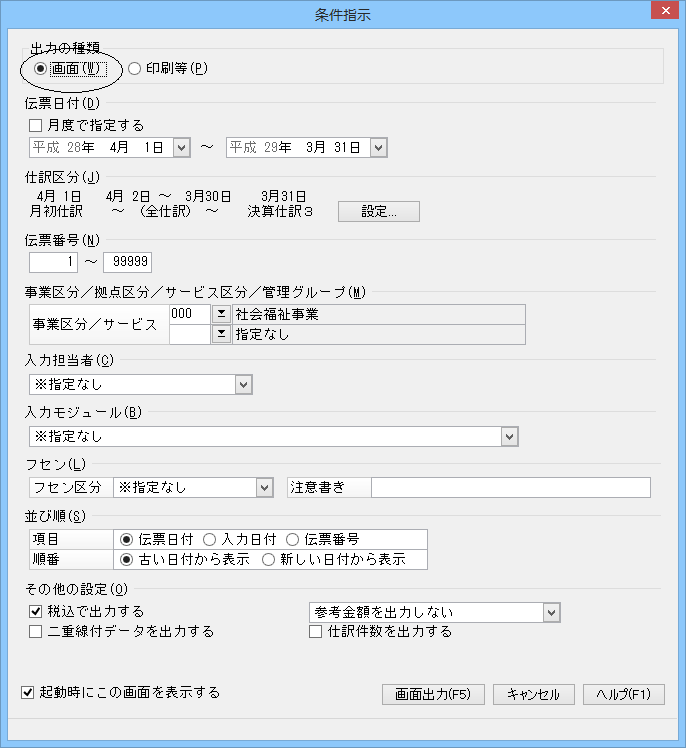Select the 印刷等 output radio button

point(135,69)
